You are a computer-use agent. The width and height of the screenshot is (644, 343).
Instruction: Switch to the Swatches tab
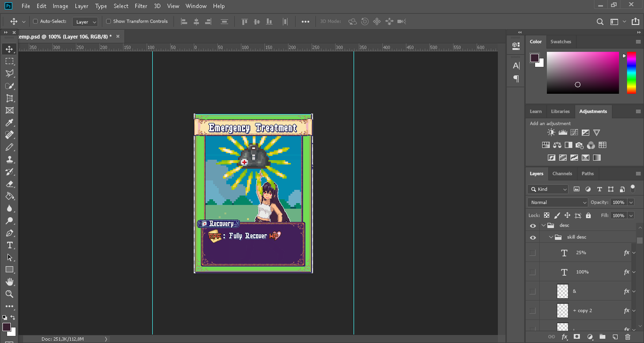pyautogui.click(x=561, y=42)
